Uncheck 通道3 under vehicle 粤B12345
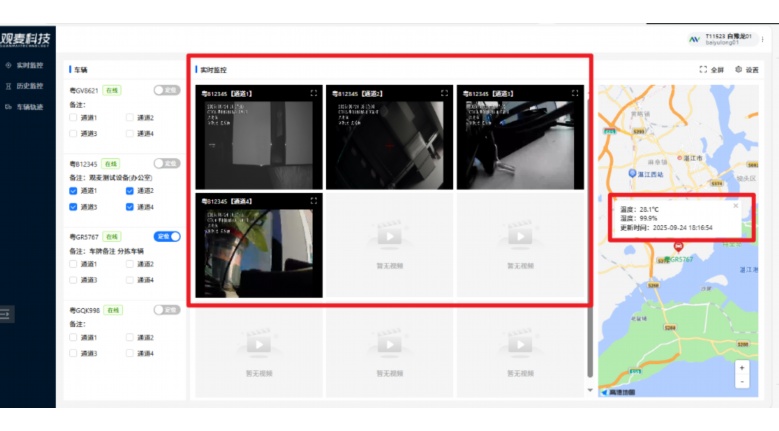779x431 pixels. coord(73,207)
